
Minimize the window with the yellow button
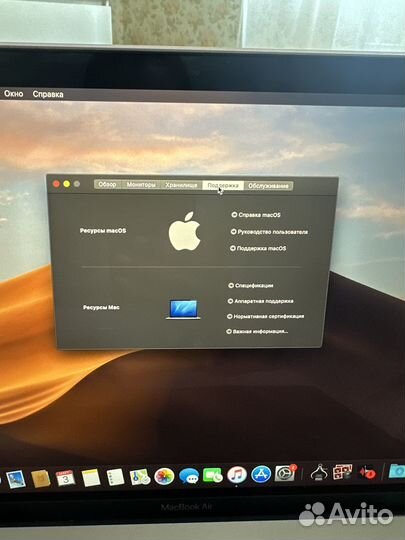coord(66,184)
